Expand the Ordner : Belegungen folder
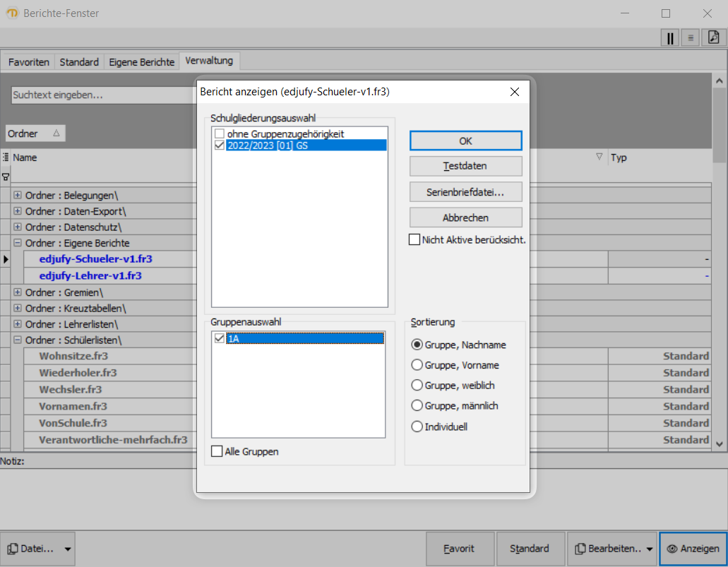The image size is (728, 567). [18, 195]
